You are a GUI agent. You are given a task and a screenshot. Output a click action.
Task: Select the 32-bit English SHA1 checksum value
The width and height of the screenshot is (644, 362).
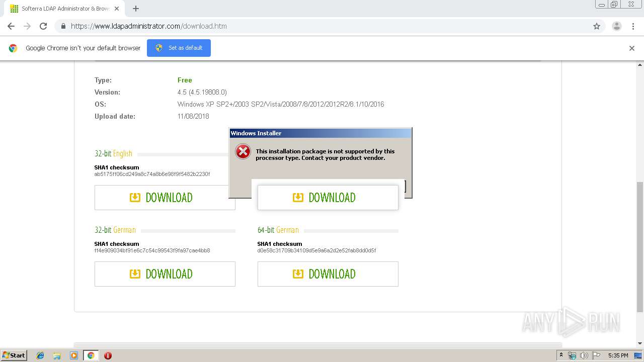pyautogui.click(x=152, y=174)
